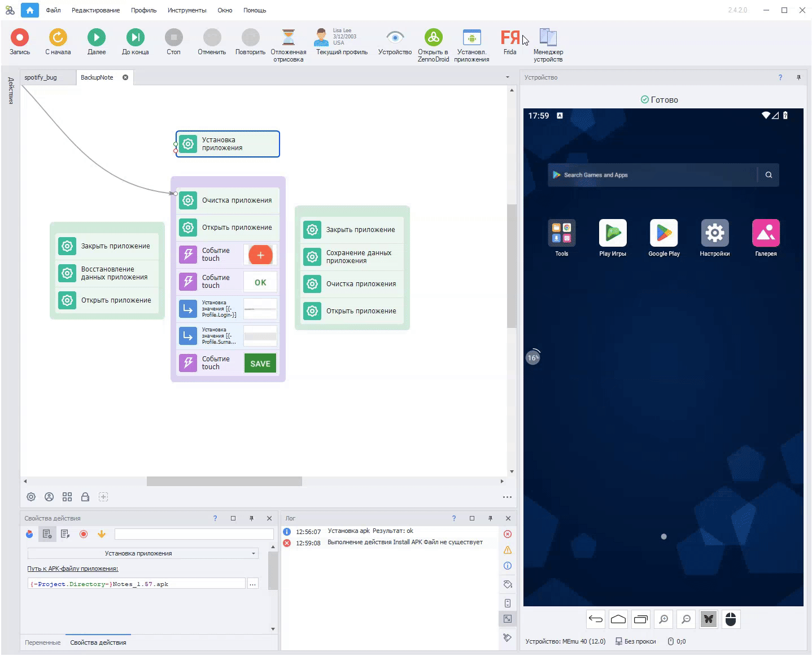
Task: Select Сохранение данных приложения action
Action: 352,257
